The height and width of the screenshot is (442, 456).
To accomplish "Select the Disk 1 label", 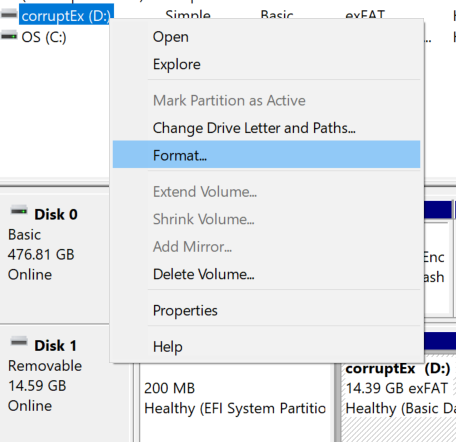I will 56,346.
